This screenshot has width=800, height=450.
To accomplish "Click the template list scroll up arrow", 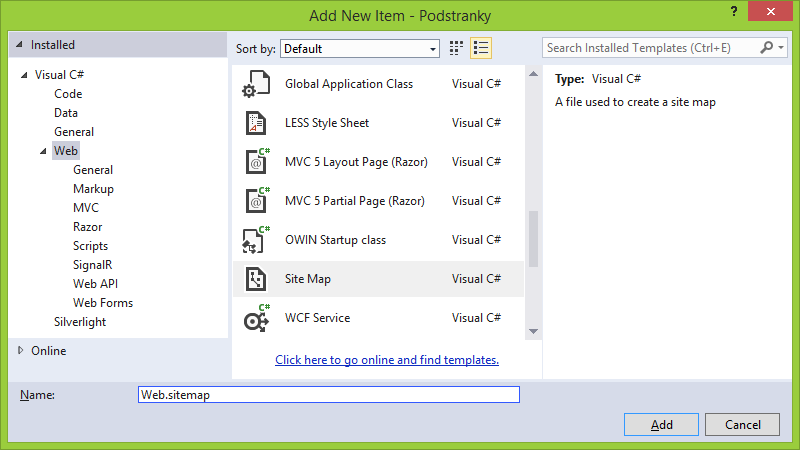I will (x=533, y=74).
